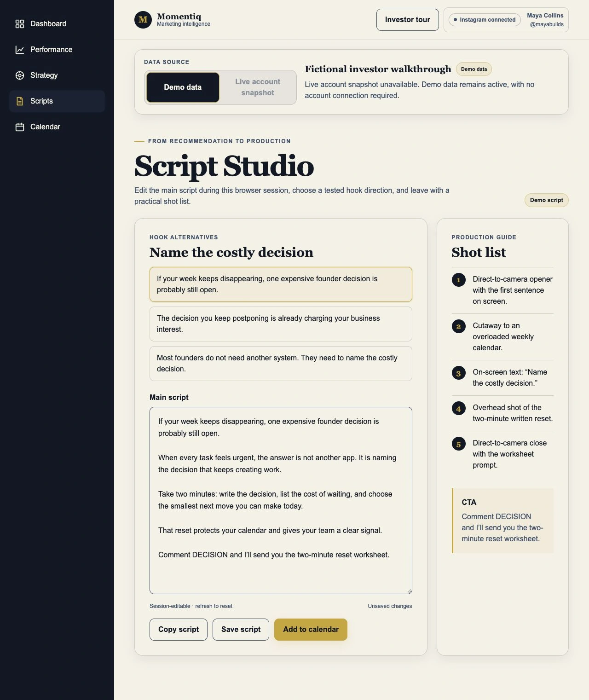Switch to Live account snapshot

[x=258, y=87]
